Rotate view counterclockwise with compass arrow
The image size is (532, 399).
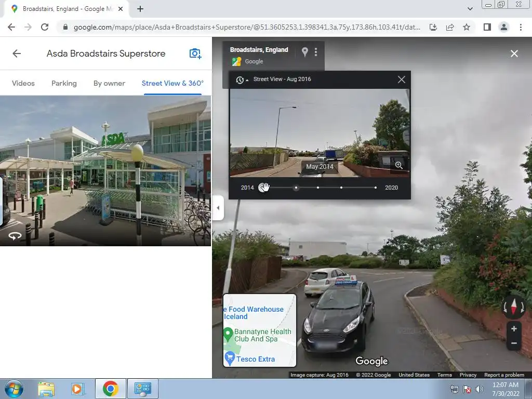[x=505, y=308]
